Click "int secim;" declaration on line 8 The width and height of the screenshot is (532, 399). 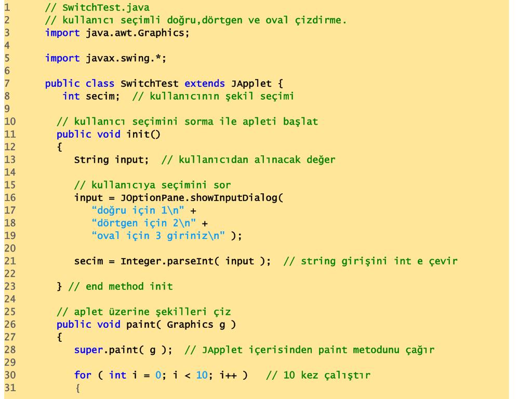[x=91, y=96]
